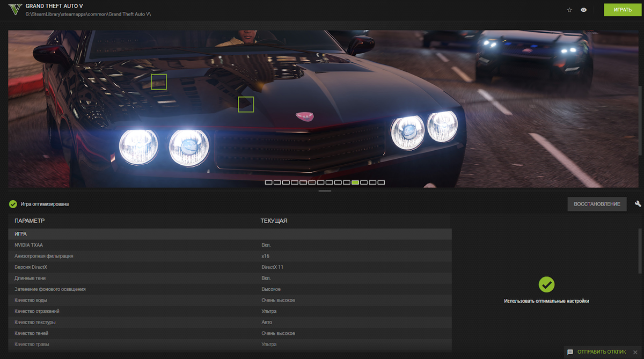This screenshot has width=644, height=359.
Task: Click the ПАРАМЕТР column header
Action: click(30, 221)
